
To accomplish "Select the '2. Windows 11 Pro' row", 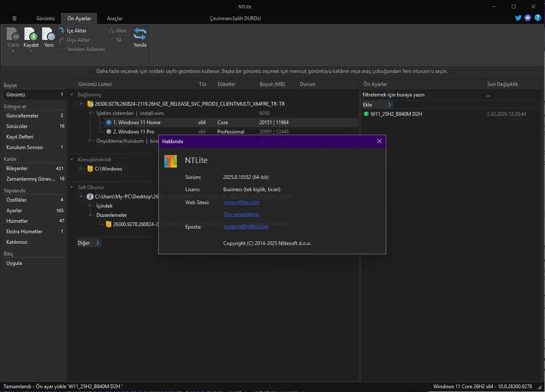I will 231,132.
